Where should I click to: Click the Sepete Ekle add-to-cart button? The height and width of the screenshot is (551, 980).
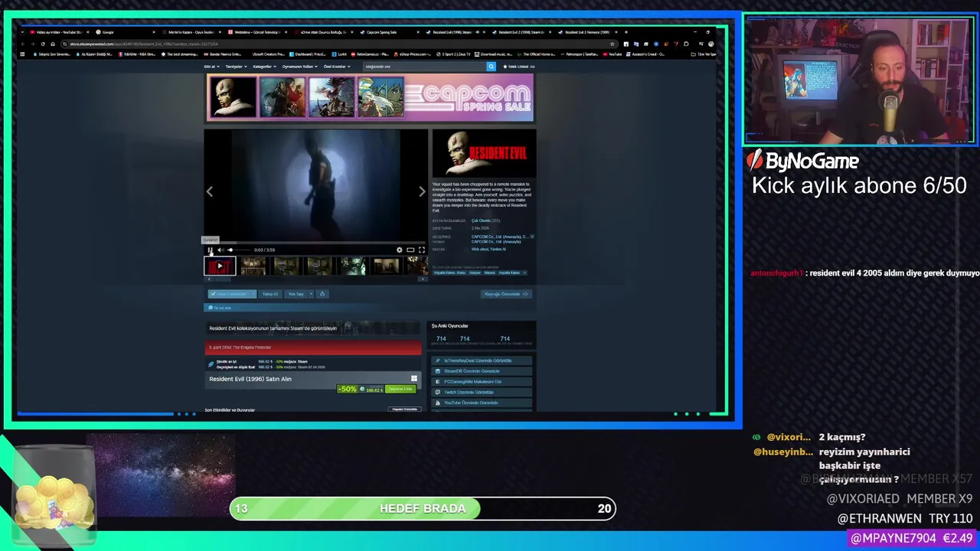coord(400,389)
